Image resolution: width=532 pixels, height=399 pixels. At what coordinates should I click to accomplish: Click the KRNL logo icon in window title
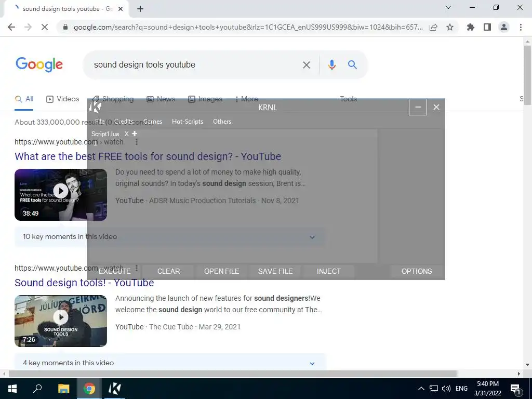tap(96, 107)
